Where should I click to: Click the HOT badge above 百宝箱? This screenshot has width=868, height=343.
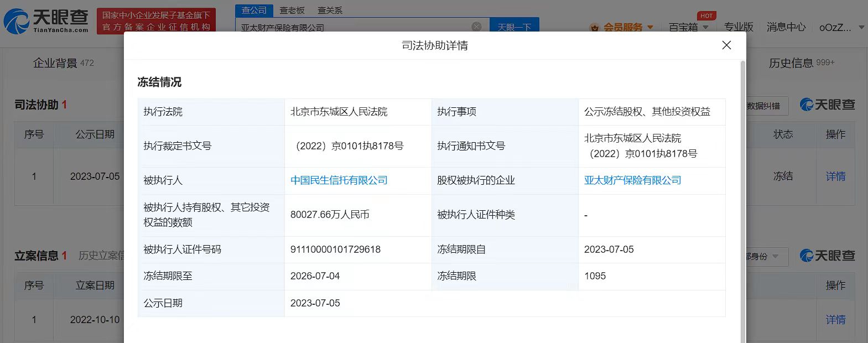point(706,15)
